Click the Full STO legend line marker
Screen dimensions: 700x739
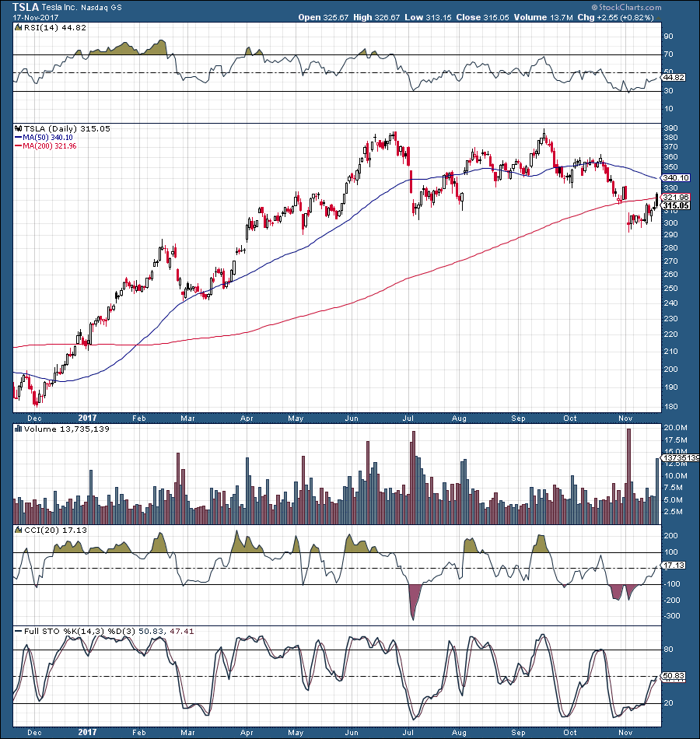coord(19,631)
